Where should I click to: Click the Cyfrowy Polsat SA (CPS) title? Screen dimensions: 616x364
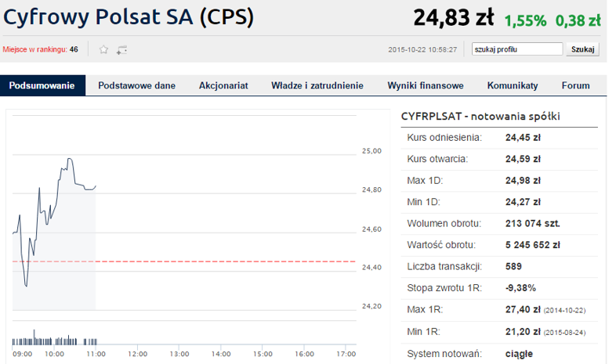tap(129, 17)
